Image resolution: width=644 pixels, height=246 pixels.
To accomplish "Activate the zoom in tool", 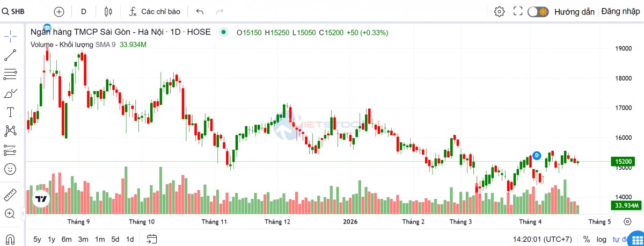I will pos(10,214).
